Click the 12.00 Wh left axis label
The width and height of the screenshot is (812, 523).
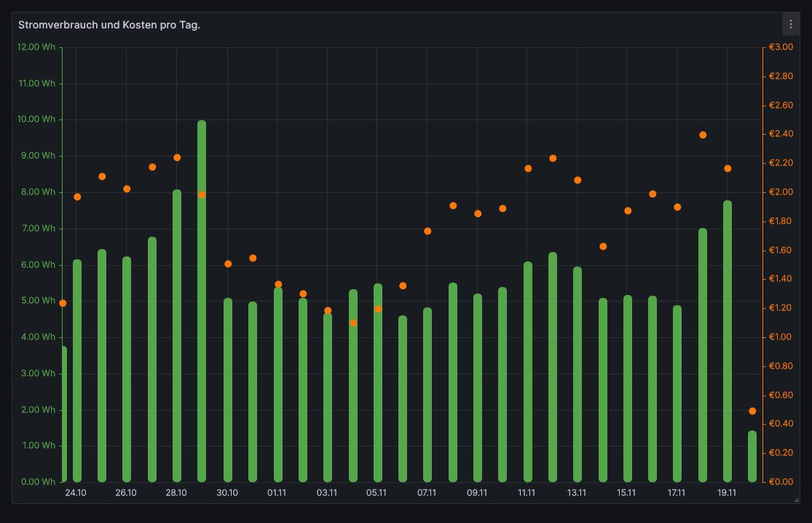(x=36, y=47)
